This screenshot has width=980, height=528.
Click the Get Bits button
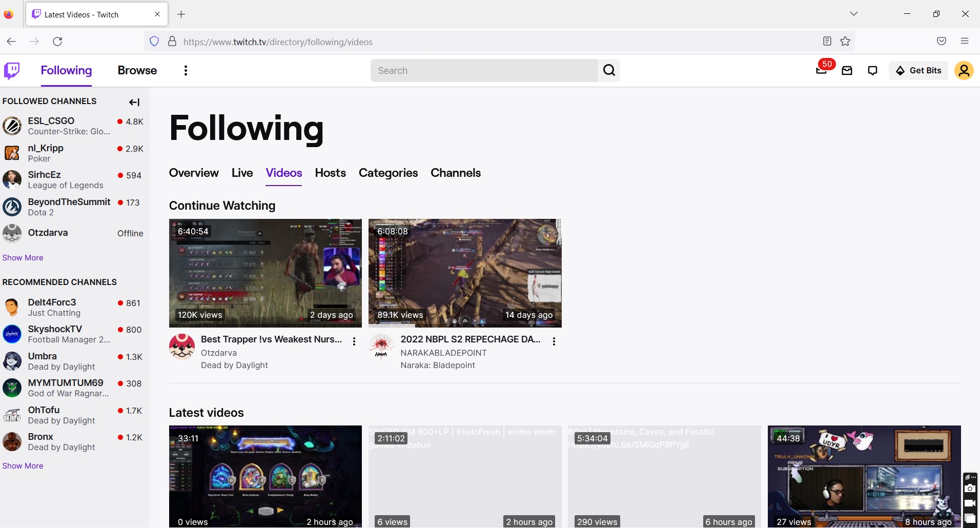tap(918, 70)
